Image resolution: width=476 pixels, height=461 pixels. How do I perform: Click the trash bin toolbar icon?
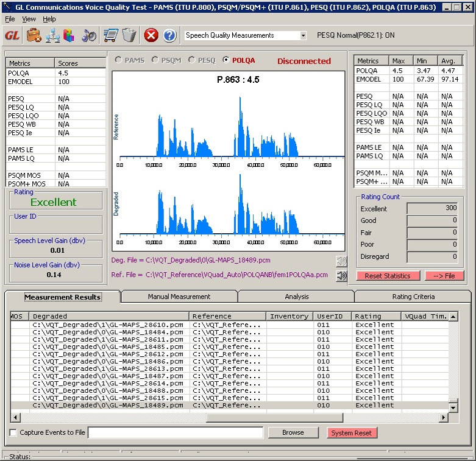point(129,35)
